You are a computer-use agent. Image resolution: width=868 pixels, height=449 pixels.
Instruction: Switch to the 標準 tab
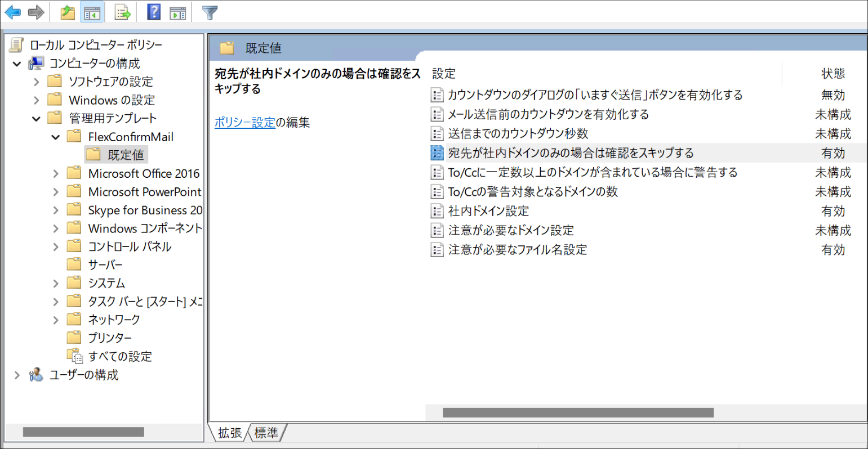click(266, 433)
